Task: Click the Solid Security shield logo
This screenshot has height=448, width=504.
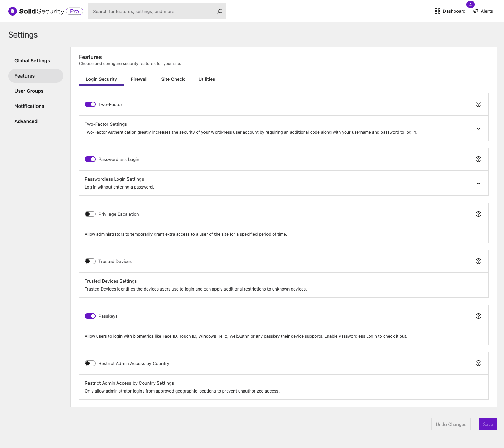Action: point(13,11)
